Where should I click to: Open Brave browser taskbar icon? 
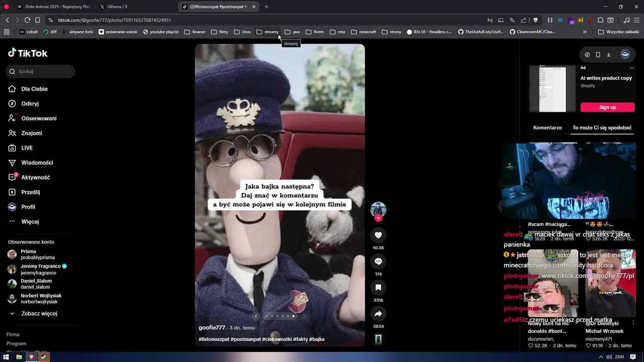tap(31, 357)
